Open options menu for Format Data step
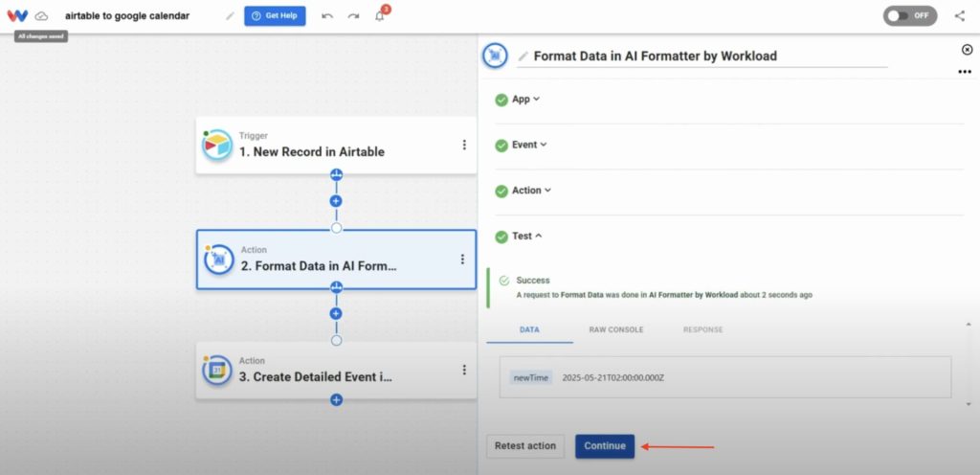Image resolution: width=980 pixels, height=475 pixels. coord(462,260)
